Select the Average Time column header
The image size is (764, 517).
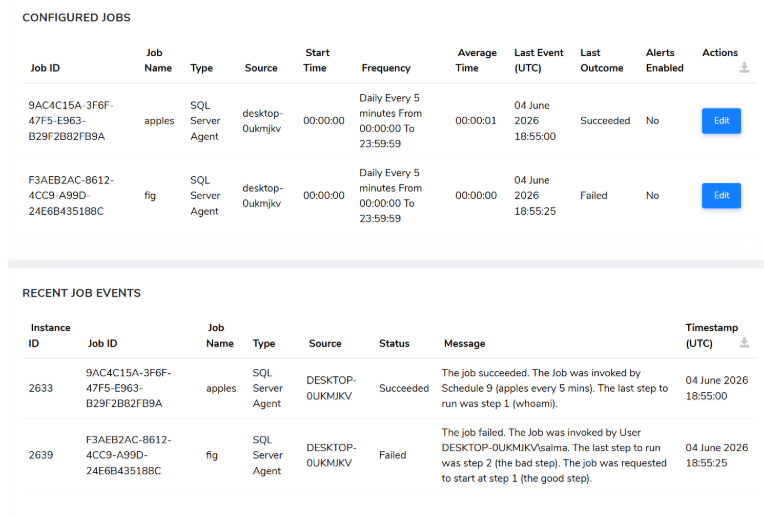tap(476, 60)
